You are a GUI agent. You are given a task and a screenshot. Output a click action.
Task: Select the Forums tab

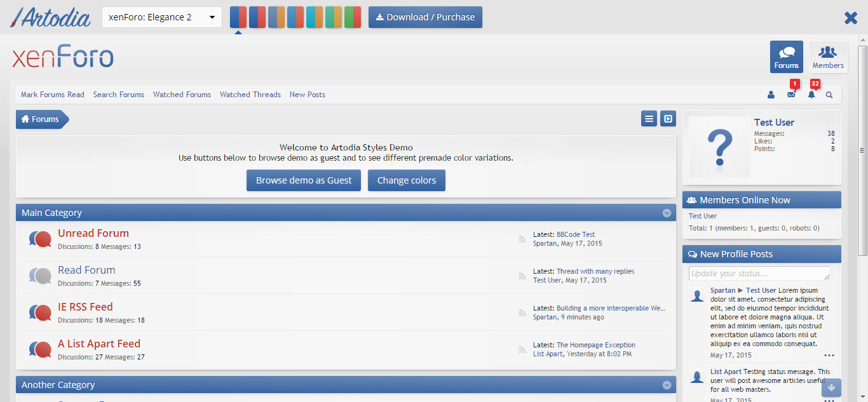pos(787,57)
